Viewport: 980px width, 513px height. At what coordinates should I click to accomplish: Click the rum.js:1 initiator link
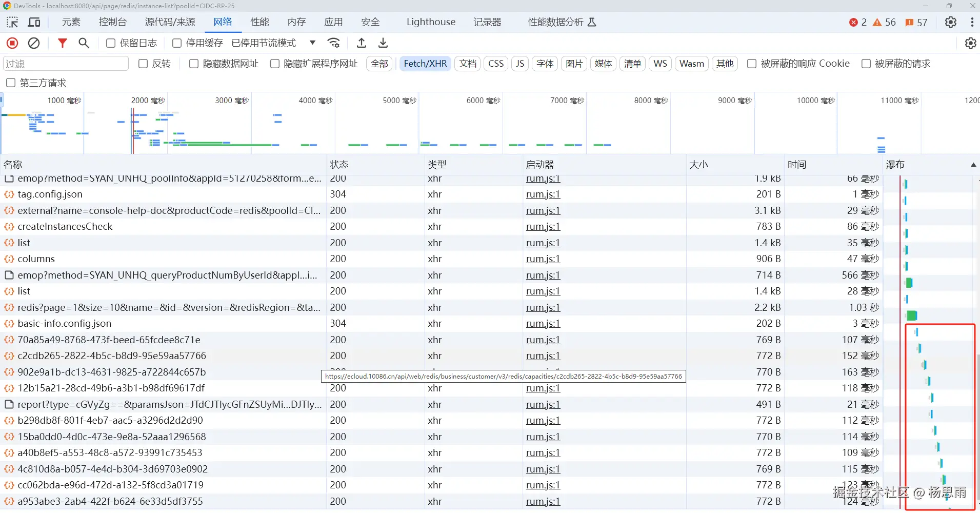pyautogui.click(x=542, y=194)
